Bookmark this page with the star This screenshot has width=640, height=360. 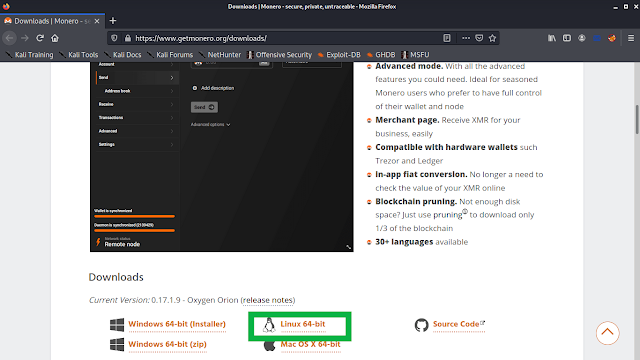492,38
